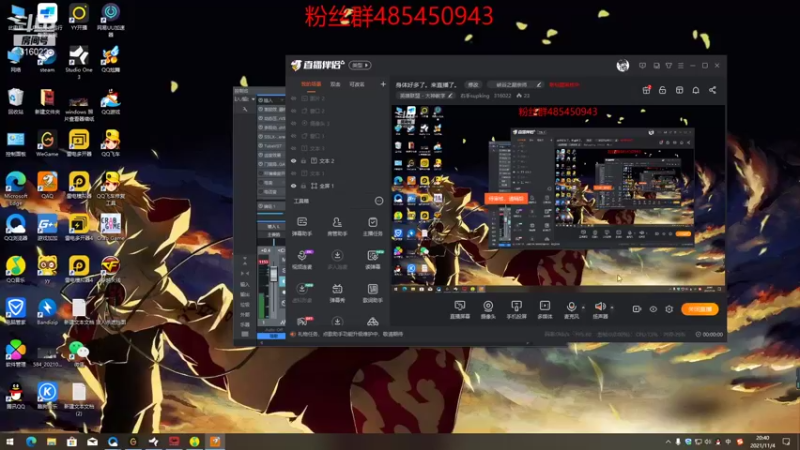Open the Windows Start button
This screenshot has height=450, width=800.
[10, 441]
